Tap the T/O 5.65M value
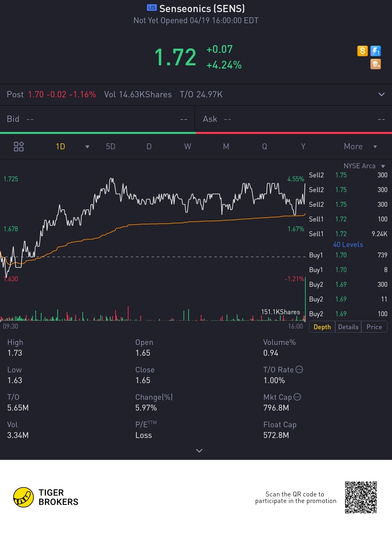 (x=18, y=408)
